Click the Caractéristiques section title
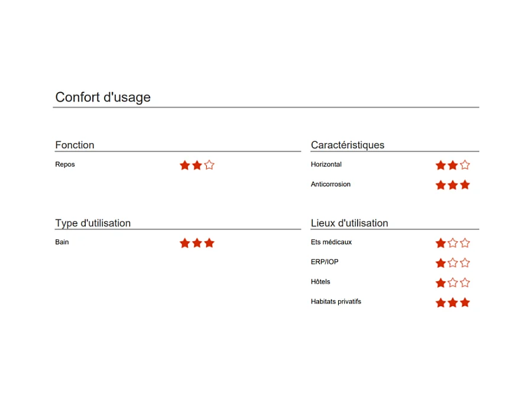 click(x=348, y=145)
